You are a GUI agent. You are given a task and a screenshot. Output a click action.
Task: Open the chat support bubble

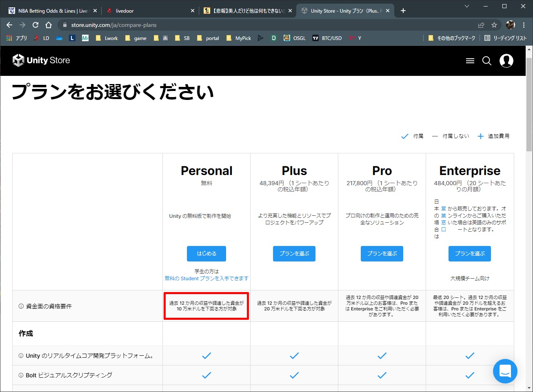point(505,371)
